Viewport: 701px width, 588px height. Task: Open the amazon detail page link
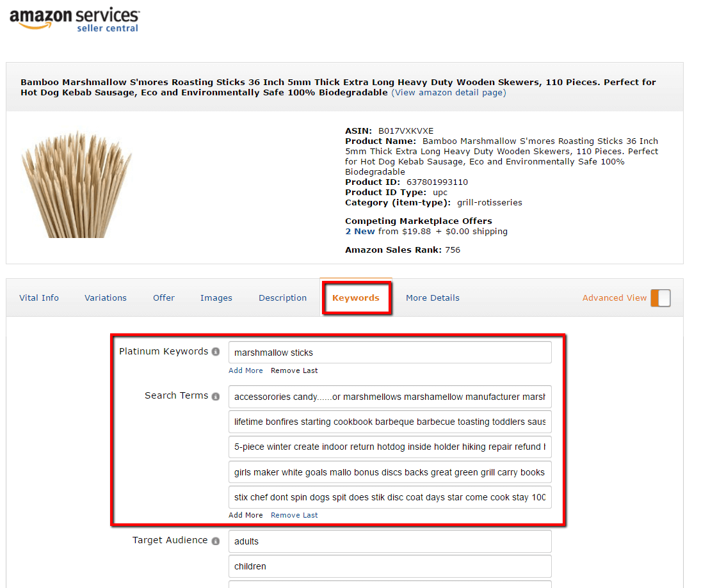pyautogui.click(x=448, y=92)
